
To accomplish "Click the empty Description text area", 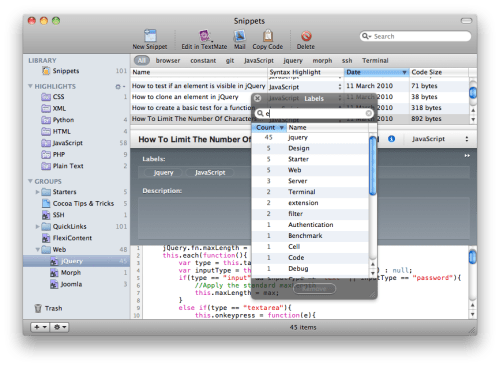I will 193,218.
